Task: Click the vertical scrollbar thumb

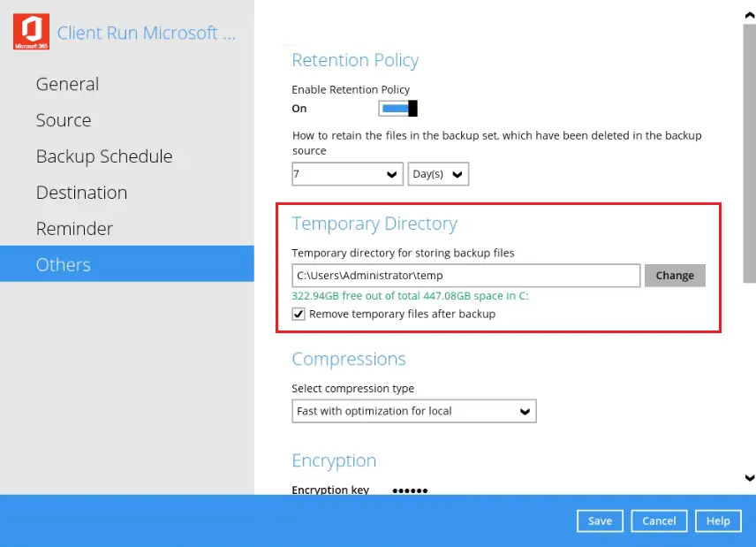Action: (x=750, y=150)
